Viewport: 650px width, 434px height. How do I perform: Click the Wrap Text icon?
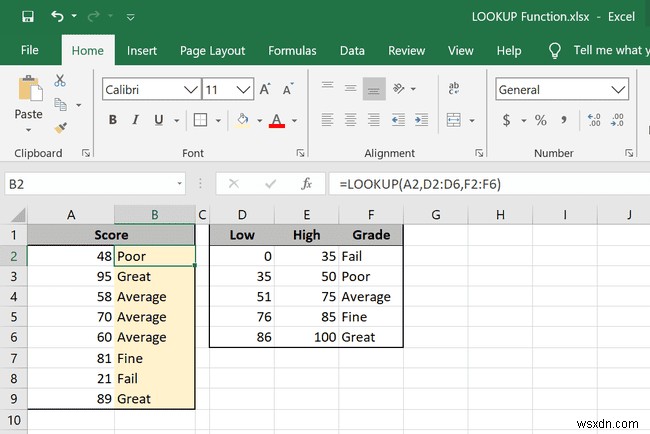454,88
